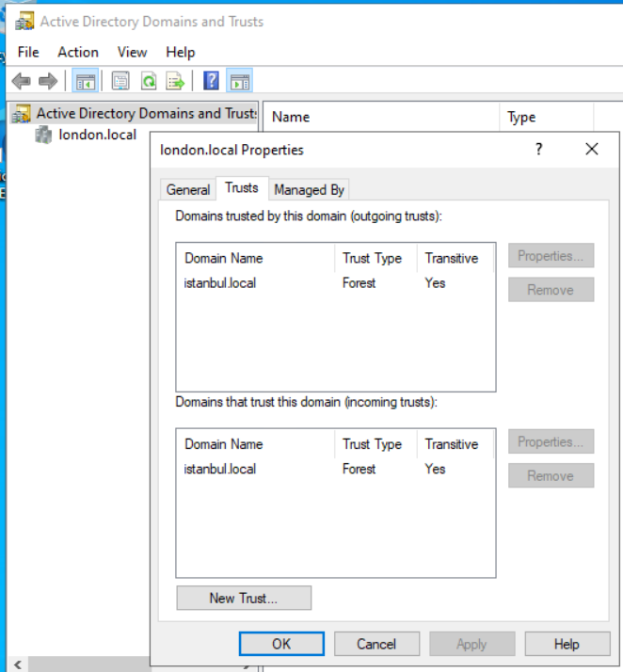Open the Action menu

click(x=78, y=52)
